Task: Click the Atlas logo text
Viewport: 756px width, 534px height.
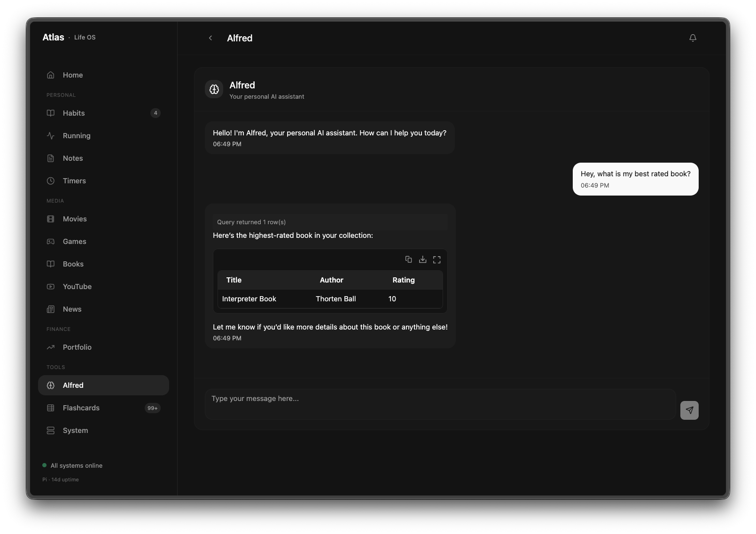Action: pos(53,37)
